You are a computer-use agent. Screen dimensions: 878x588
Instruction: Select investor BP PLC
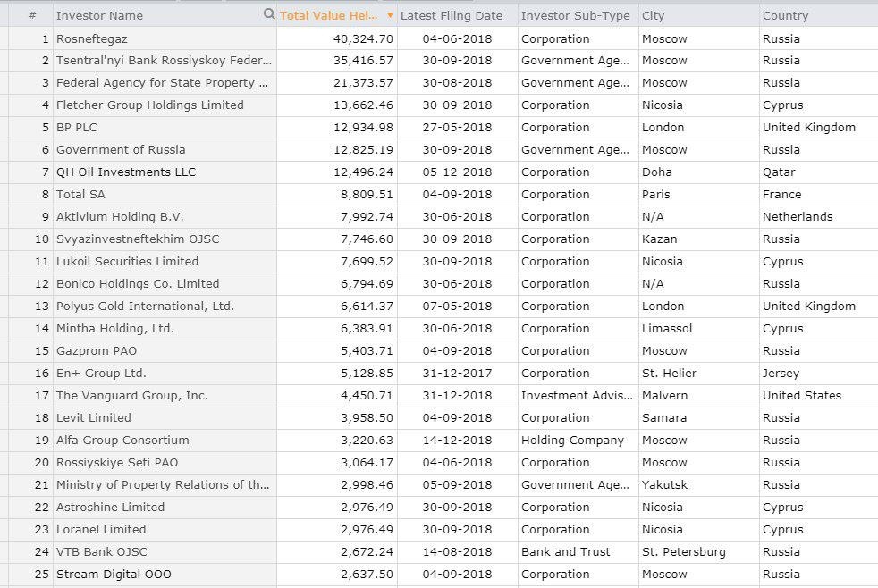click(77, 128)
